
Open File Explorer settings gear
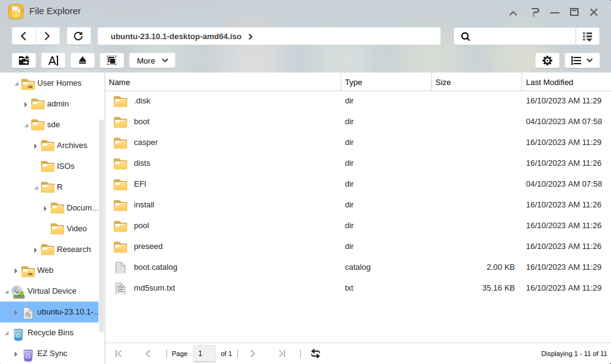[547, 61]
